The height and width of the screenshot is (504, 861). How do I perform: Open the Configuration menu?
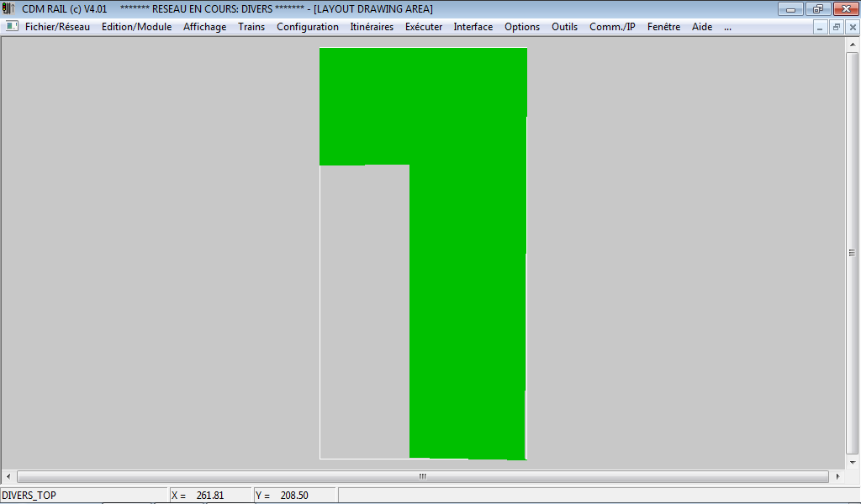308,27
